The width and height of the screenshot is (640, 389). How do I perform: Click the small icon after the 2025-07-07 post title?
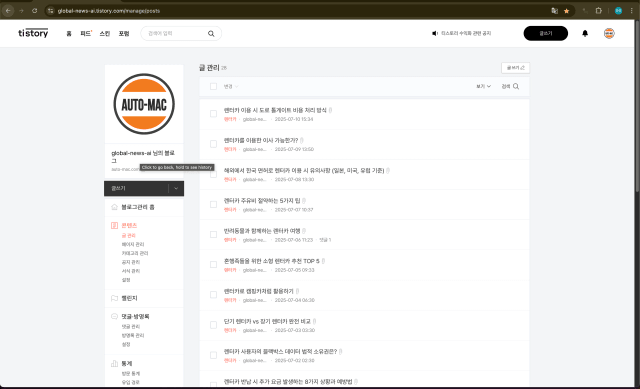(x=304, y=201)
